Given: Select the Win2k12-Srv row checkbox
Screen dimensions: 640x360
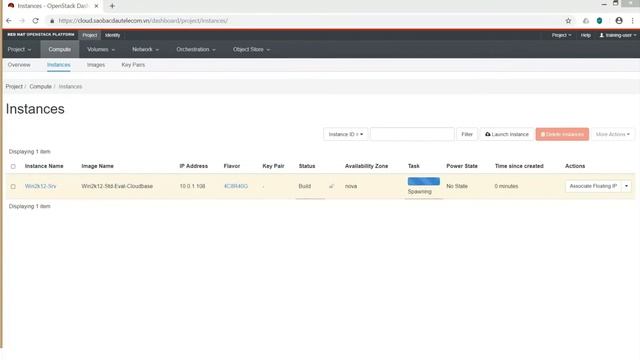Looking at the screenshot, I should pyautogui.click(x=13, y=187).
